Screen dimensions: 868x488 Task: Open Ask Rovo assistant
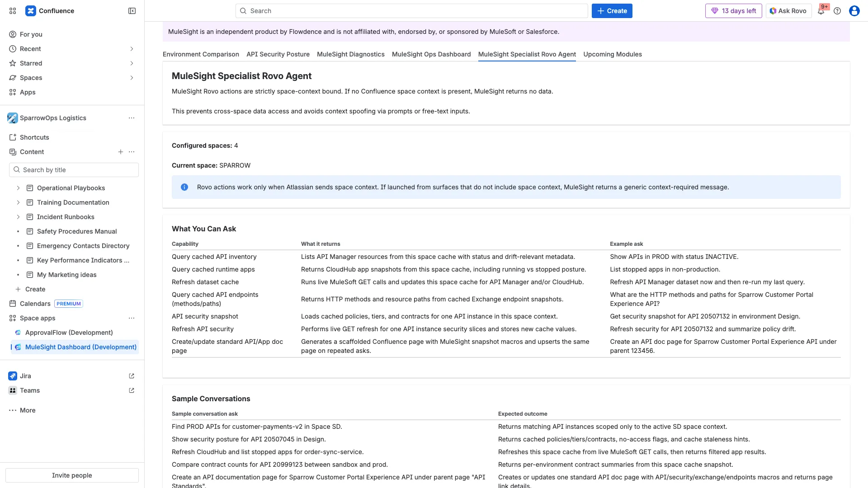pos(788,11)
